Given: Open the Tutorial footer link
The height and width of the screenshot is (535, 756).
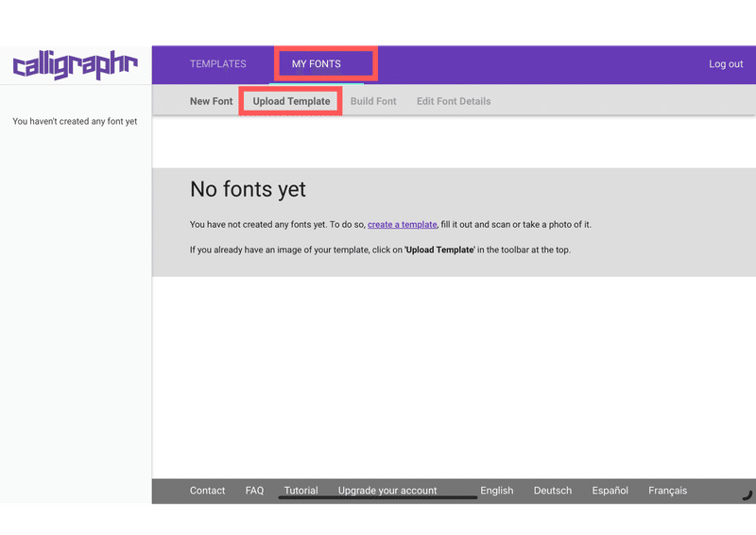Looking at the screenshot, I should point(301,491).
